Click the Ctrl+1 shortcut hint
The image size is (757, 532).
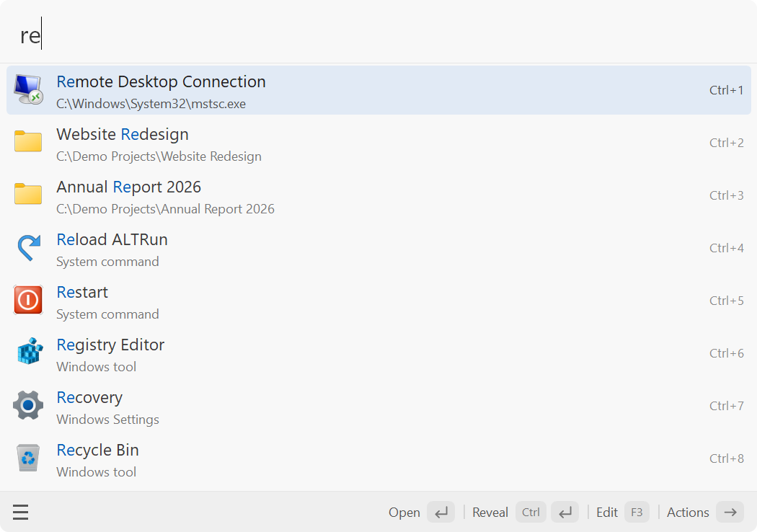[x=726, y=90]
